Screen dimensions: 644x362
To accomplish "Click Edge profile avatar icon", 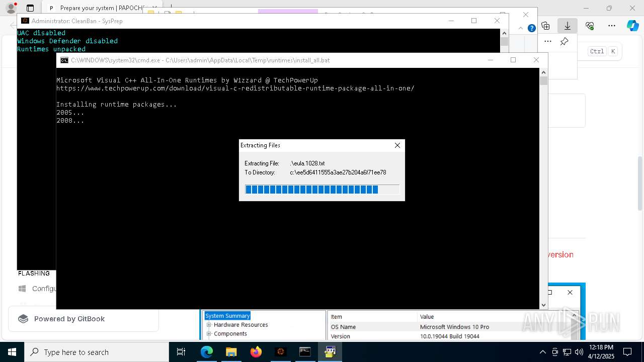I will [x=11, y=8].
